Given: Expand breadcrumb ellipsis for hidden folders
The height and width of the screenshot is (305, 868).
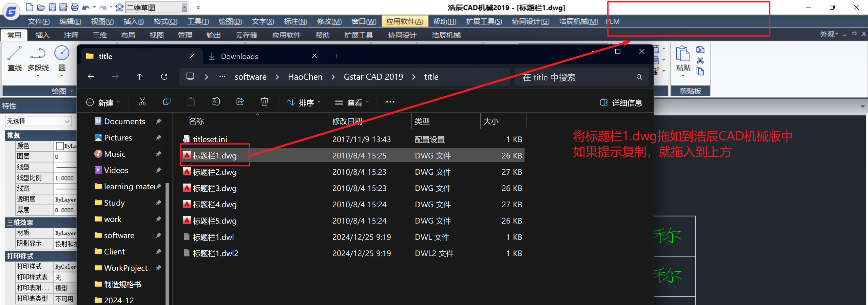Looking at the screenshot, I should [x=222, y=77].
